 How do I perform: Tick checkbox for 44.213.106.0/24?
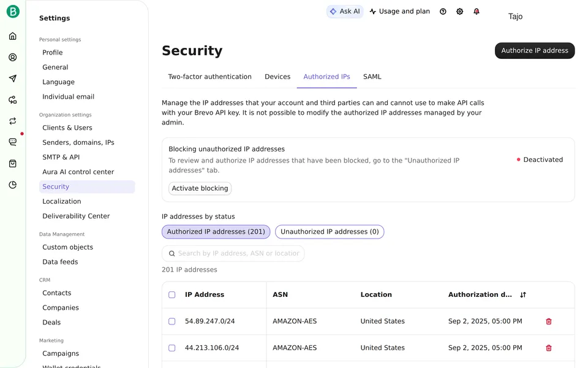click(171, 348)
